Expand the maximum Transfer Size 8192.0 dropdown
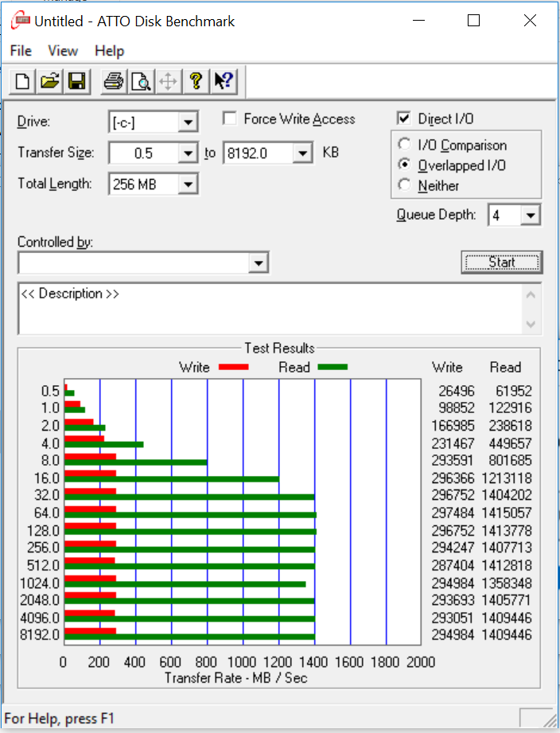This screenshot has width=560, height=733. coord(302,154)
